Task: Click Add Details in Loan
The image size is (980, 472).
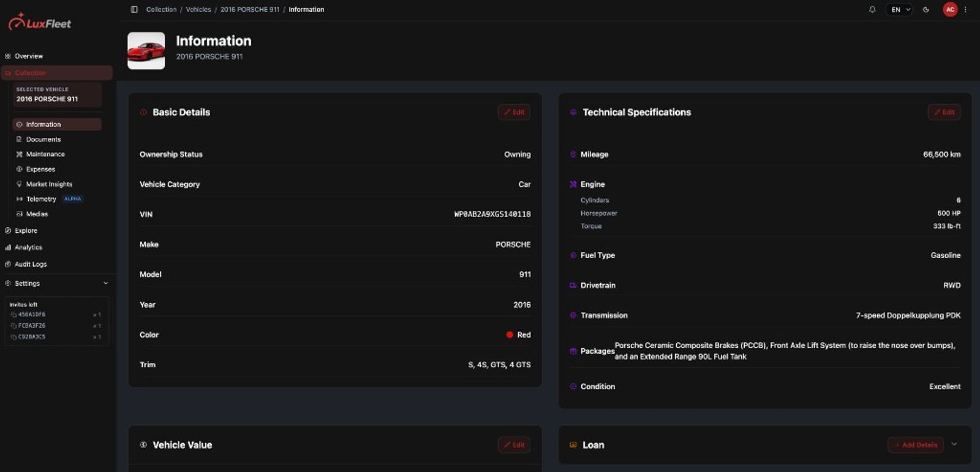Action: (x=916, y=445)
